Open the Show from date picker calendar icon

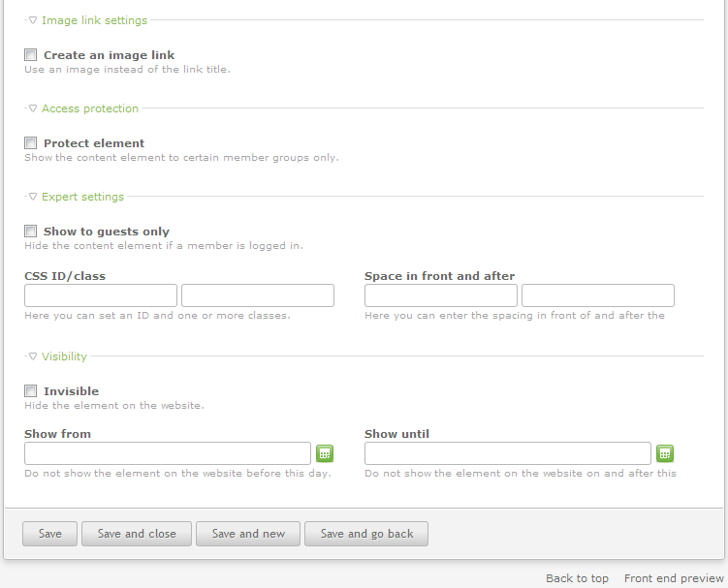[325, 453]
